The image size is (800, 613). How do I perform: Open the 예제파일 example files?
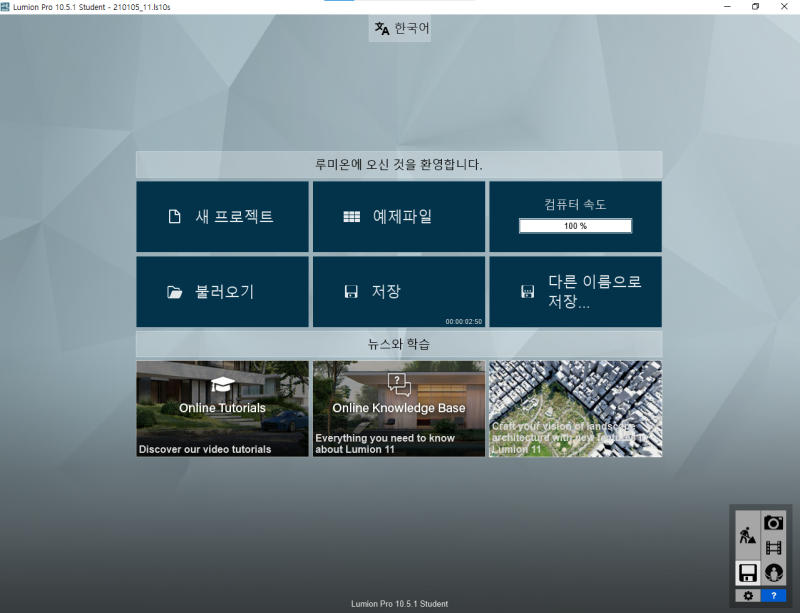399,216
